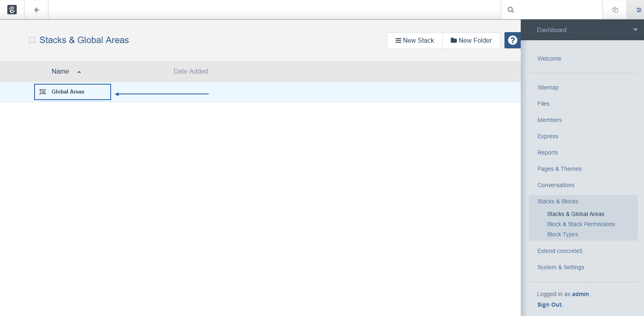
Task: Click the search magnifier icon
Action: point(511,10)
